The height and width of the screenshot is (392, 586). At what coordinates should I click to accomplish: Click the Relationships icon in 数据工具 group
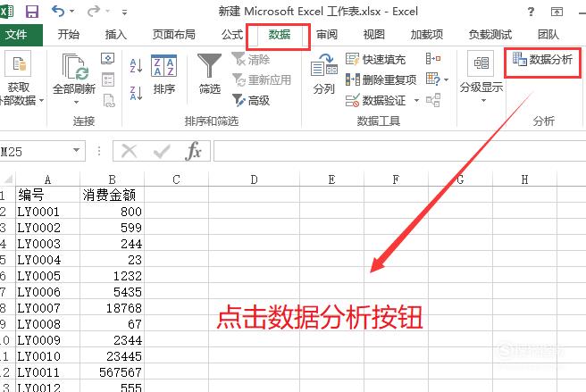click(433, 100)
